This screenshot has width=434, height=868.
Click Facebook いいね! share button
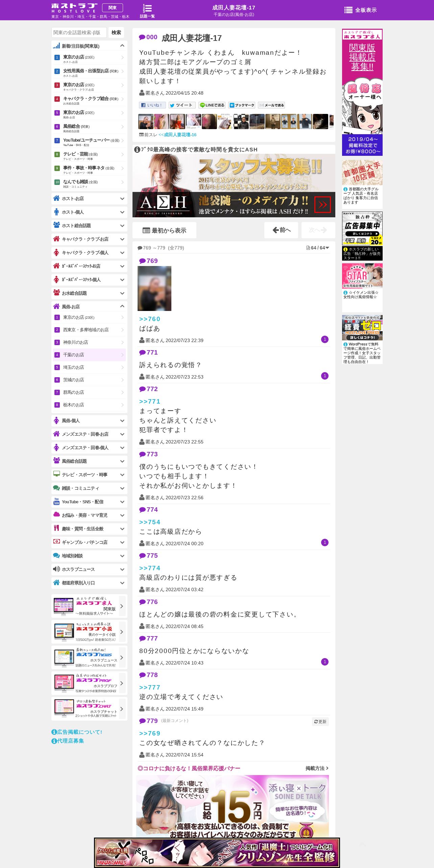152,105
